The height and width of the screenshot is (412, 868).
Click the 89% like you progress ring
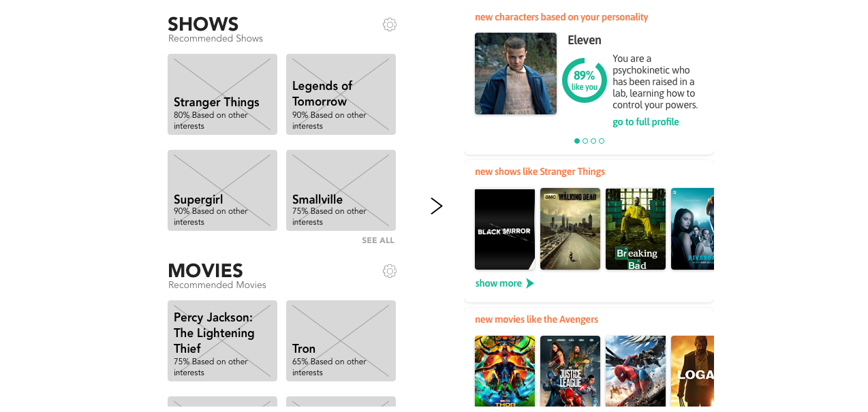tap(585, 80)
